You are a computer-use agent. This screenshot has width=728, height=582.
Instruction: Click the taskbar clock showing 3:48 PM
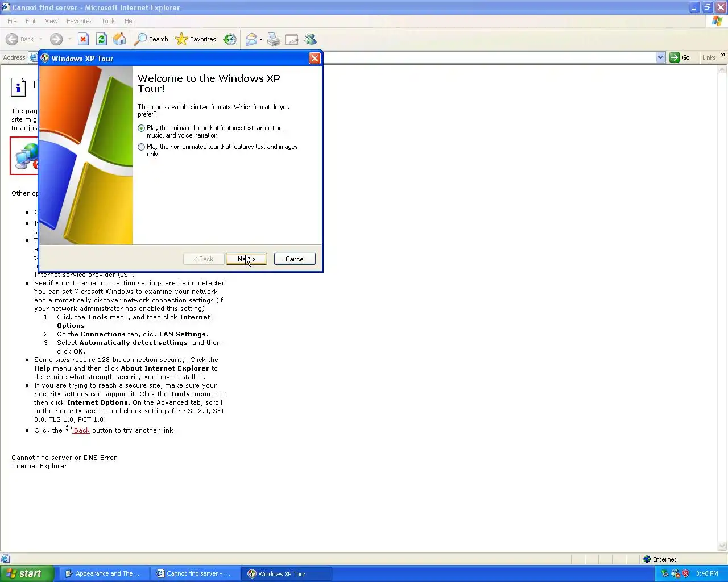707,574
